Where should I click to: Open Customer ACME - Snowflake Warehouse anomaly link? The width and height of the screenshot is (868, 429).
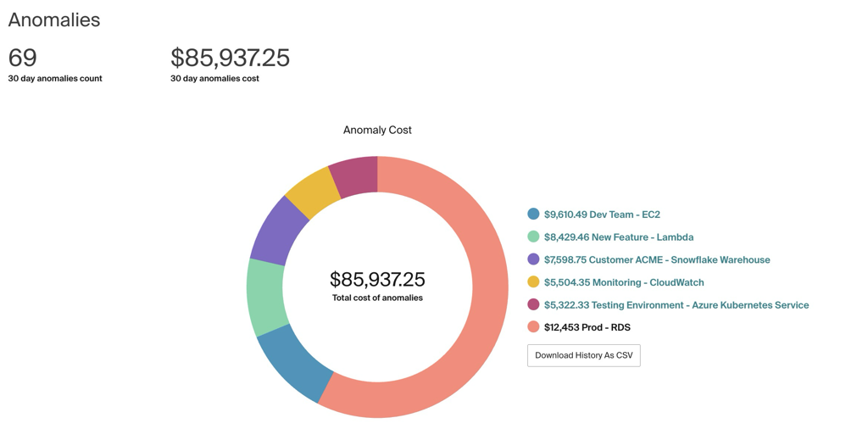(x=657, y=259)
